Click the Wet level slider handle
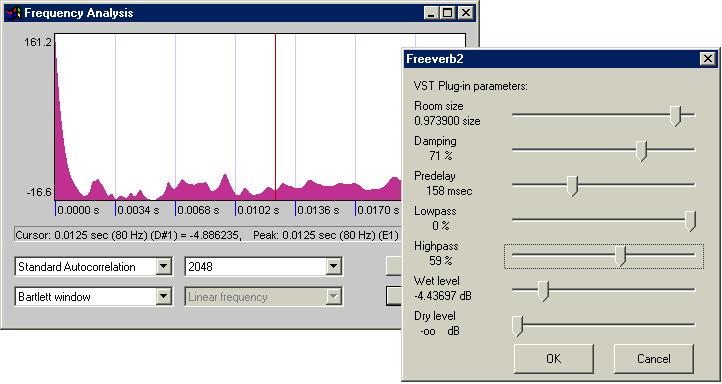This screenshot has height=384, width=722. [543, 291]
